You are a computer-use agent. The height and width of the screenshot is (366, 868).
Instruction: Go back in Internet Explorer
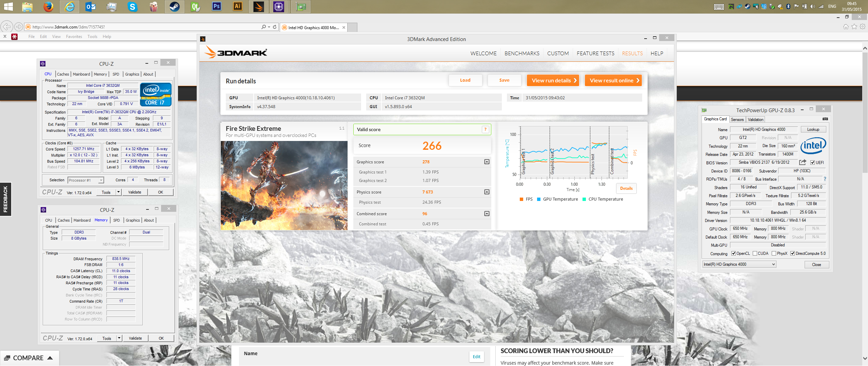(x=6, y=26)
